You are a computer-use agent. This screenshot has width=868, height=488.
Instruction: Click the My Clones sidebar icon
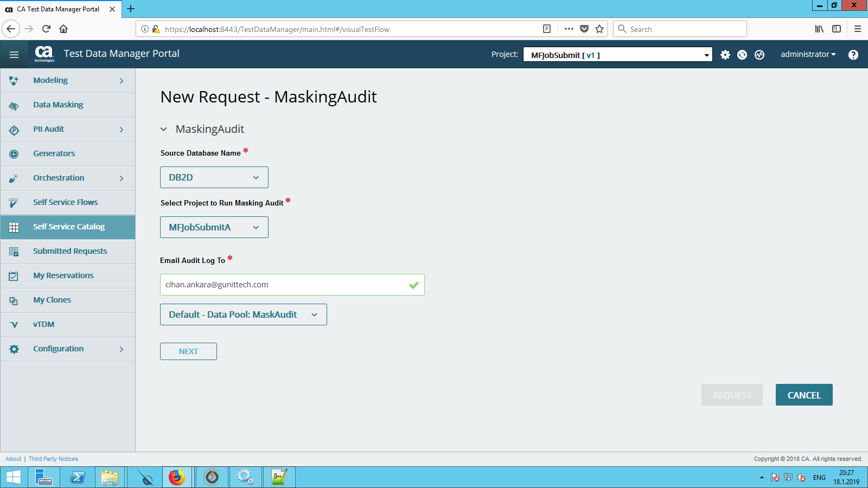pos(14,300)
